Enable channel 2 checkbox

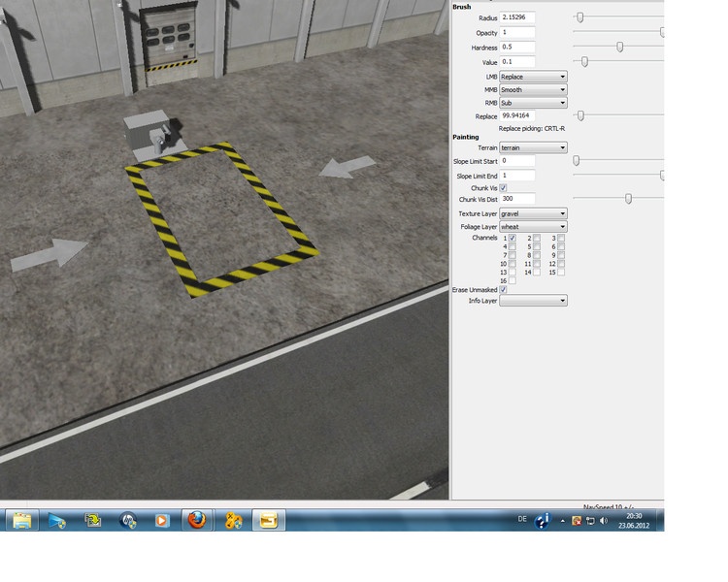(537, 238)
